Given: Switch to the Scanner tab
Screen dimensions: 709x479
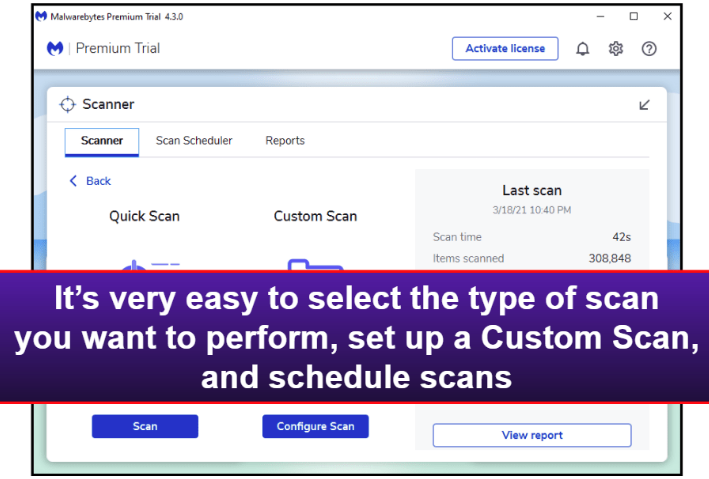Looking at the screenshot, I should coord(102,142).
